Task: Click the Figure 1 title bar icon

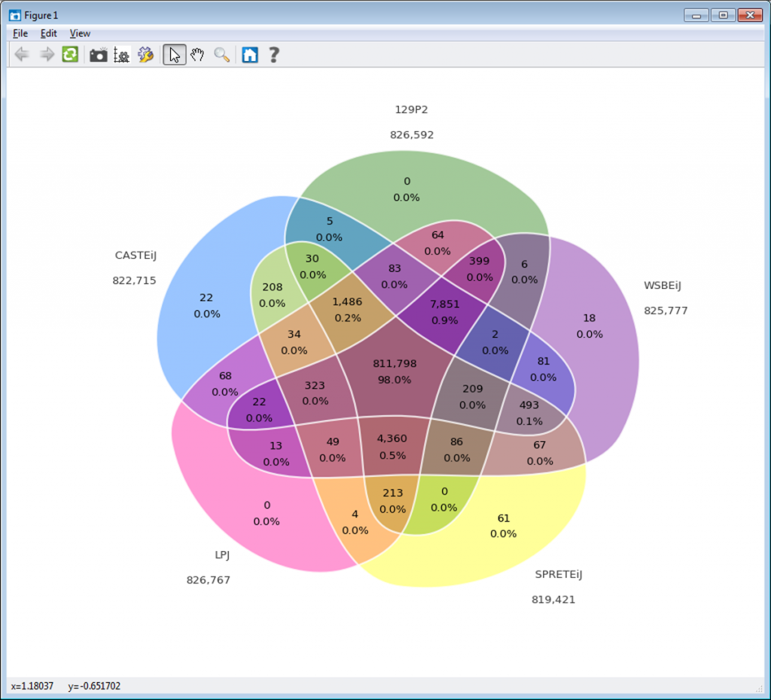Action: pyautogui.click(x=14, y=14)
